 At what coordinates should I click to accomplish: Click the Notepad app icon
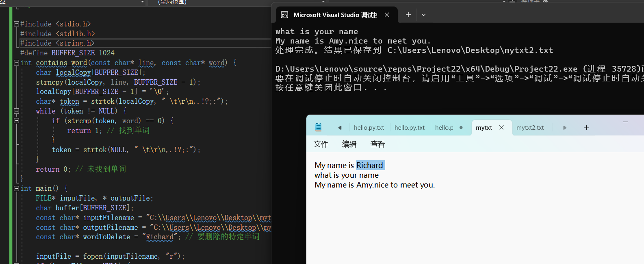(x=319, y=127)
